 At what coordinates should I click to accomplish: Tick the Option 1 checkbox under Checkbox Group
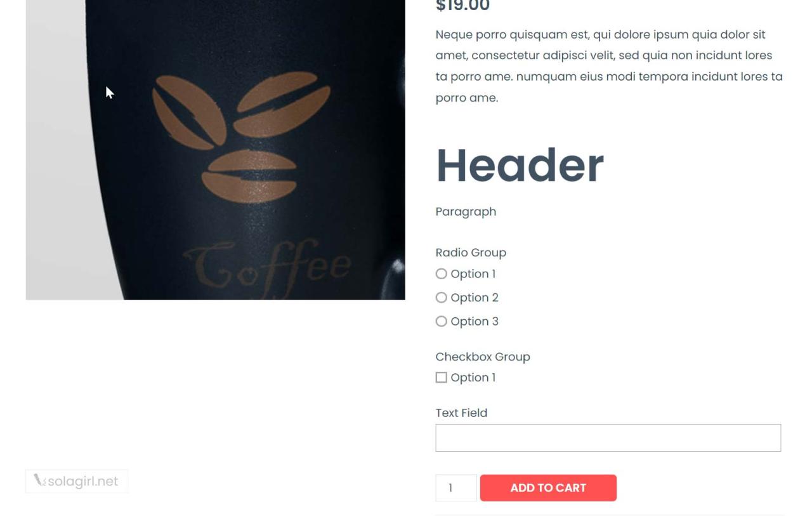pos(442,378)
